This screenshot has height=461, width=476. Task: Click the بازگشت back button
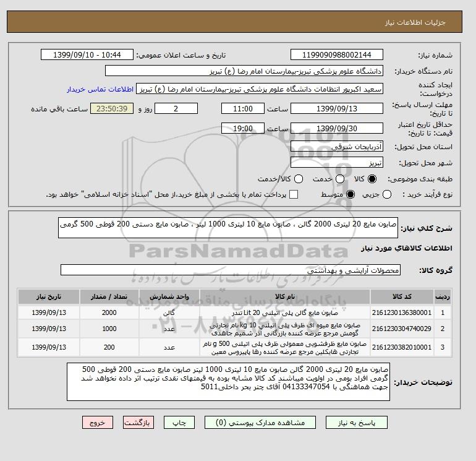[x=138, y=423]
